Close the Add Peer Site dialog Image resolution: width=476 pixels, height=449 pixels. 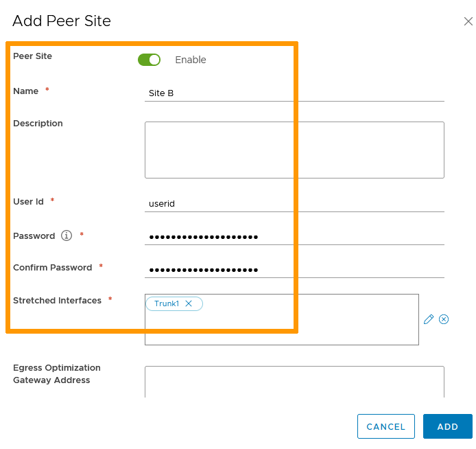[468, 21]
